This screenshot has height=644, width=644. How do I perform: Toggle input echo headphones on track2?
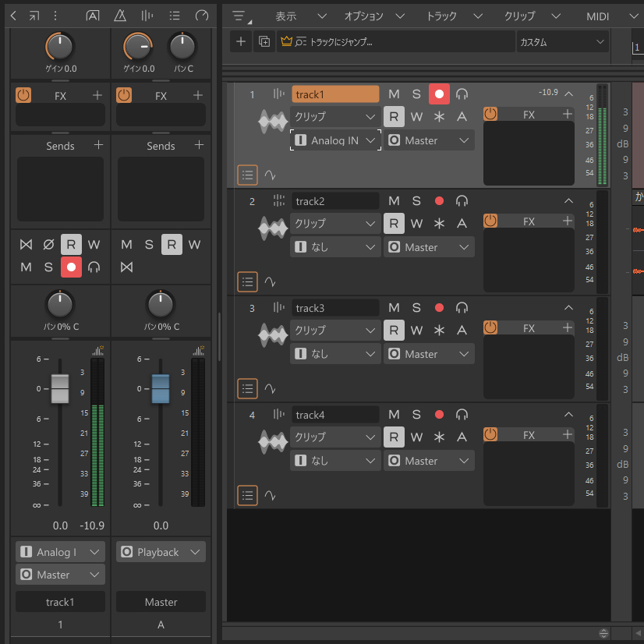pyautogui.click(x=462, y=201)
